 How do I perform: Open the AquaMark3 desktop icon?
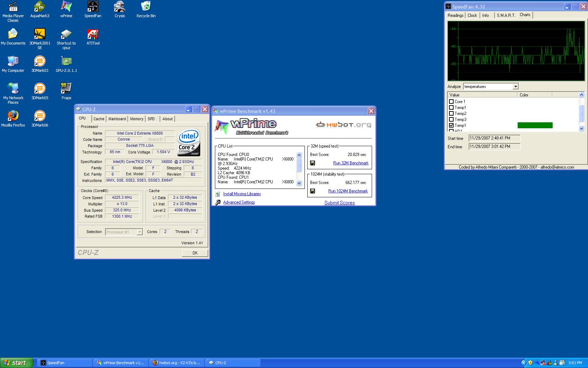click(40, 9)
